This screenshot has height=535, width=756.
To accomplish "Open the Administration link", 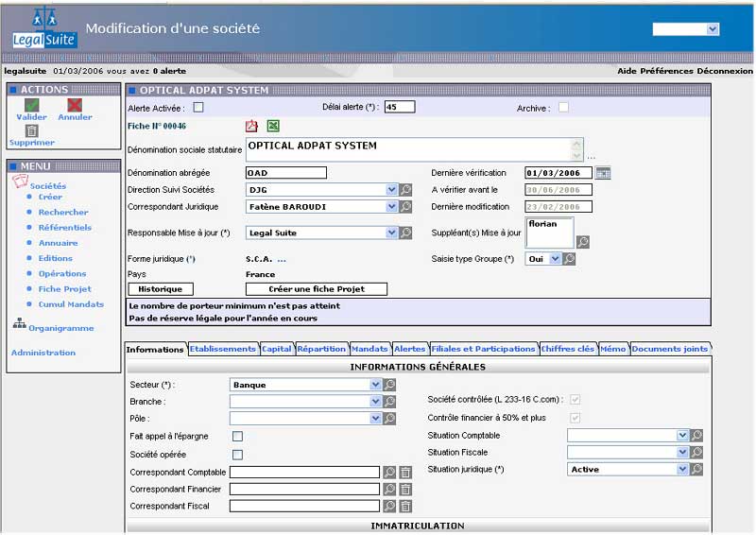I will point(43,353).
